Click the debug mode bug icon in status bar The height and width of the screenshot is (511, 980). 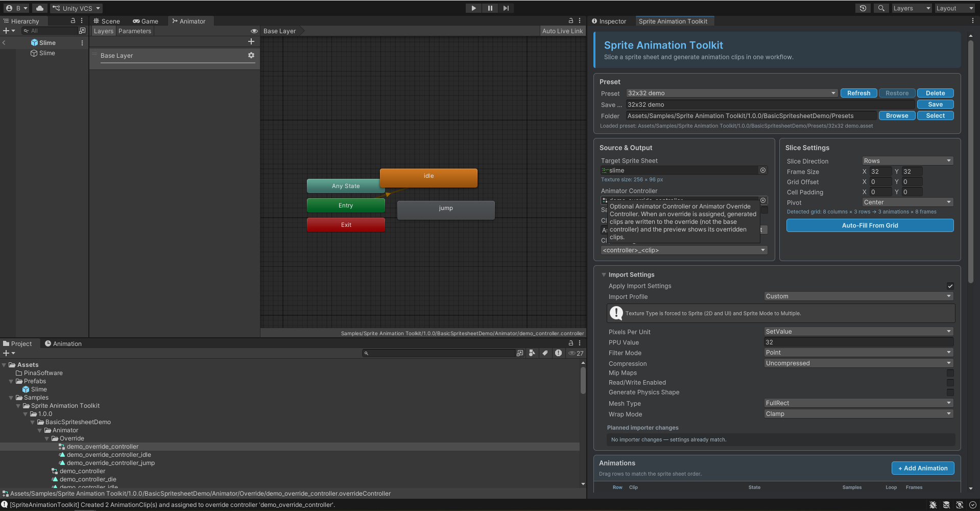click(x=933, y=505)
